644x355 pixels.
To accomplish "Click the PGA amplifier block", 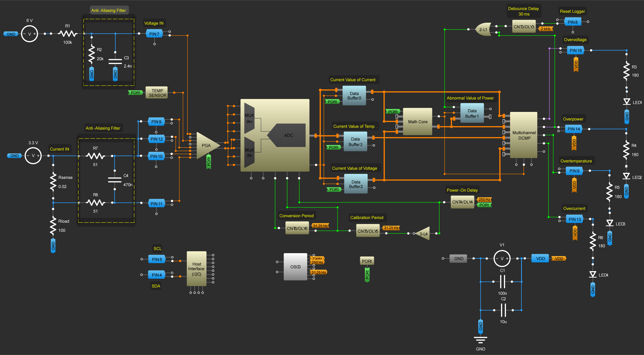I will point(206,145).
